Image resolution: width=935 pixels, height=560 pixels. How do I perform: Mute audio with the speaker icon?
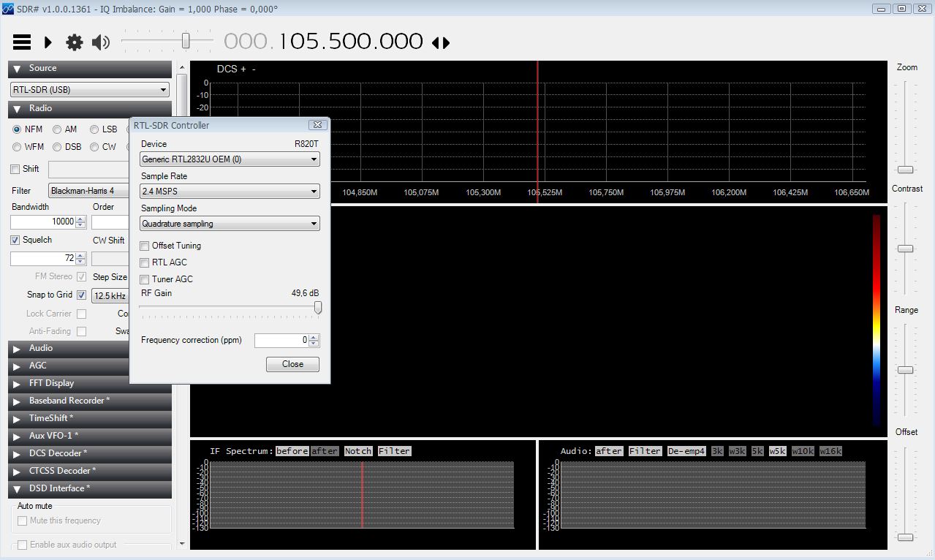pos(101,42)
